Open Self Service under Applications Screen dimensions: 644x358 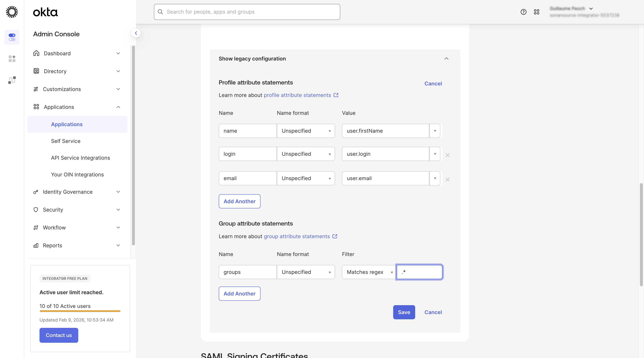(x=66, y=141)
